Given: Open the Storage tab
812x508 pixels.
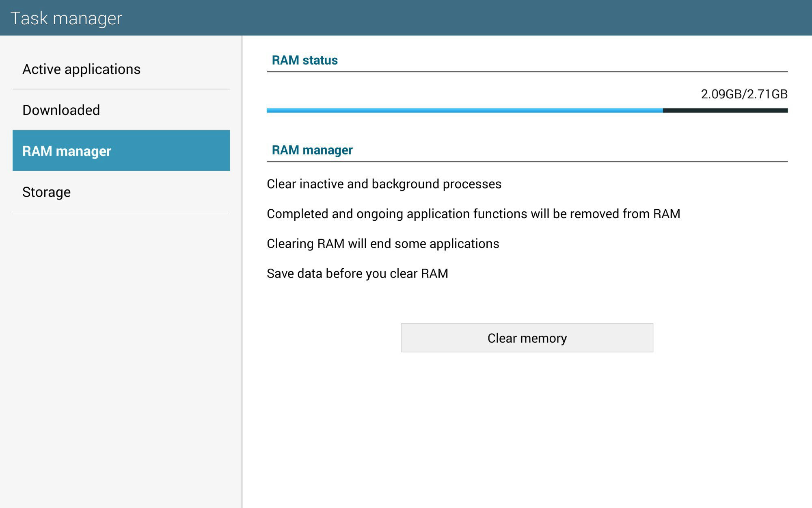Looking at the screenshot, I should coord(46,192).
